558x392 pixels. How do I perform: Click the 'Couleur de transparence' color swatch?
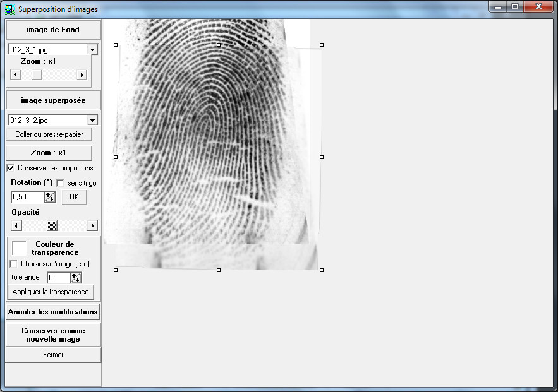[19, 249]
